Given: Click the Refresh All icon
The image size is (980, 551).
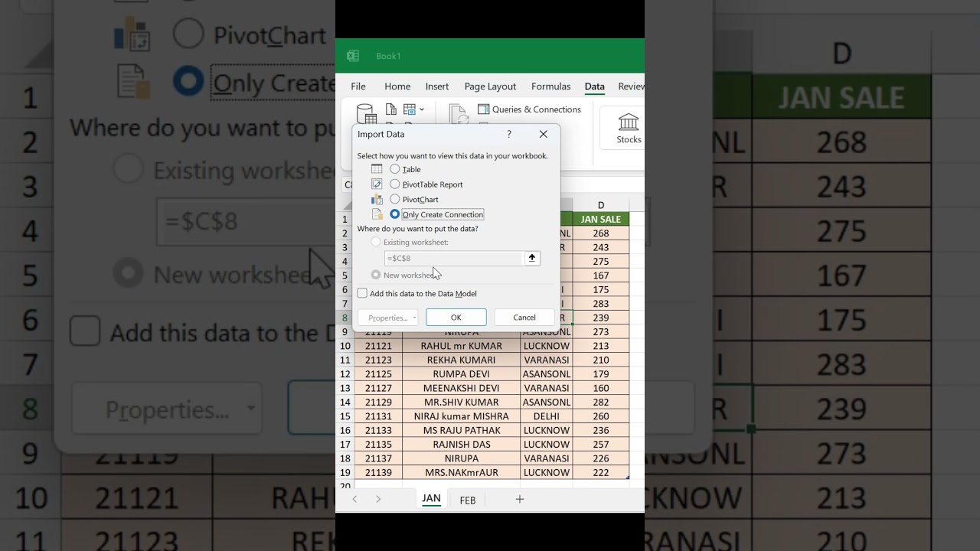Looking at the screenshot, I should 458,115.
